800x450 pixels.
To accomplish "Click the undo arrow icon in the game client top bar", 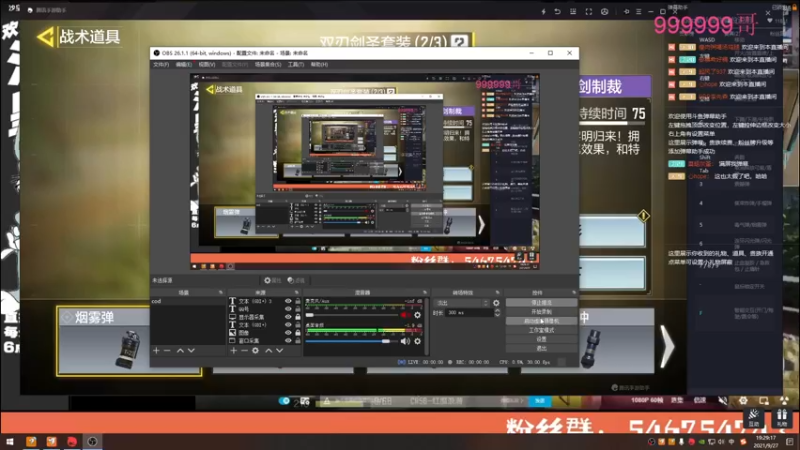I will click(x=558, y=12).
